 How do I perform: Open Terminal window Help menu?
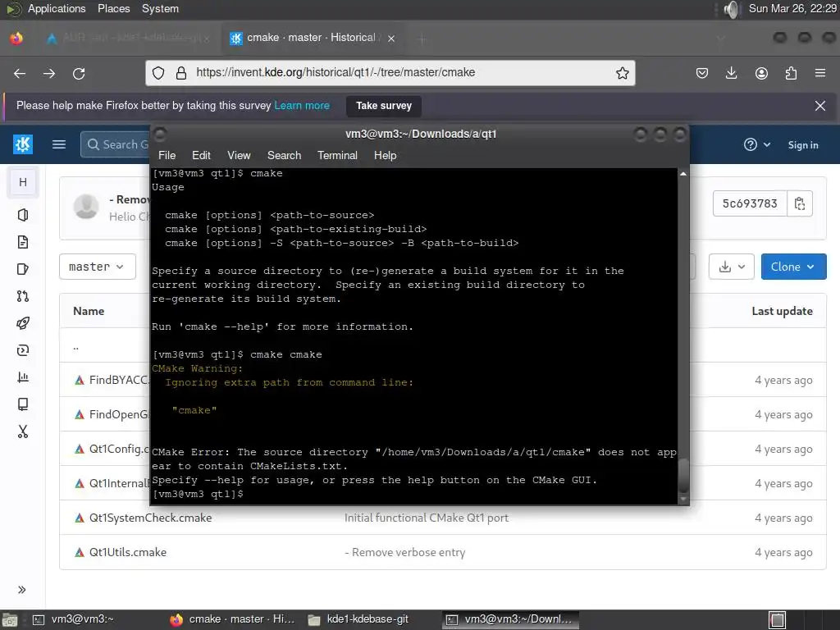point(385,155)
